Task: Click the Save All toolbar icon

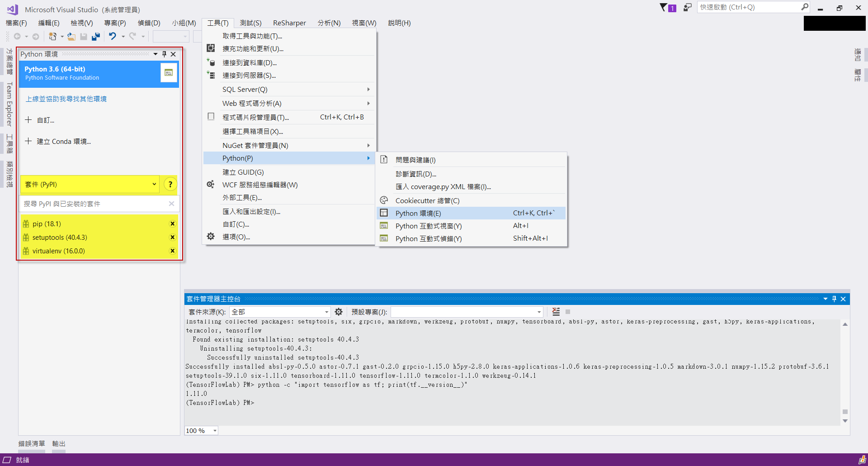Action: [96, 36]
